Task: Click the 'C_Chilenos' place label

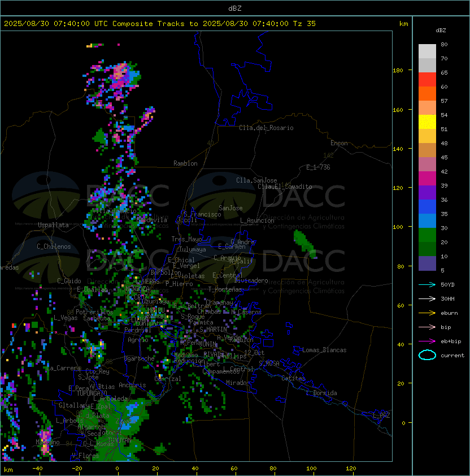Action: 54,246
